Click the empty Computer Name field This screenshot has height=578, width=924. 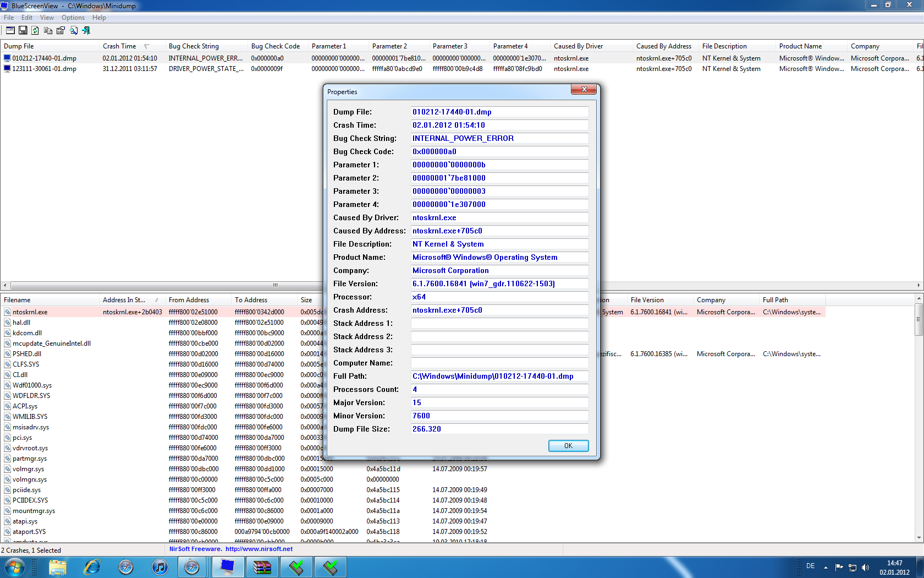pyautogui.click(x=499, y=363)
